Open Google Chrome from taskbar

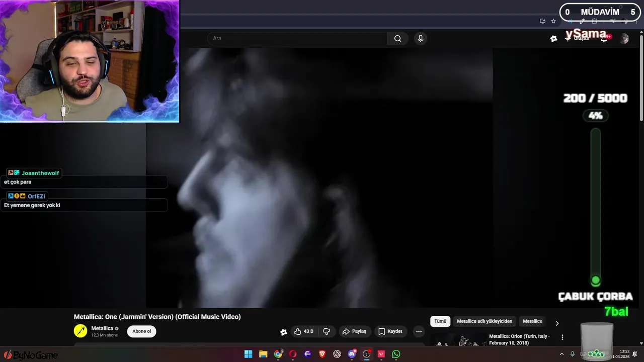pos(278,354)
